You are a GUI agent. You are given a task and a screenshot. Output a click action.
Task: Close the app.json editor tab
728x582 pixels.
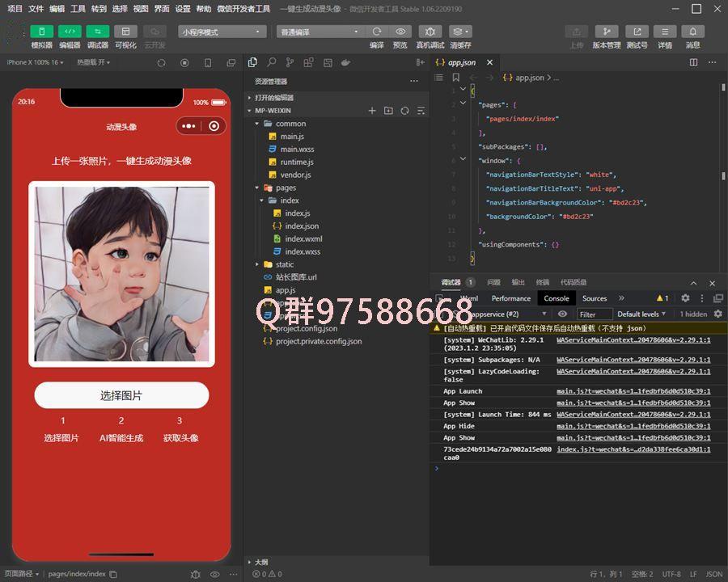pyautogui.click(x=489, y=62)
